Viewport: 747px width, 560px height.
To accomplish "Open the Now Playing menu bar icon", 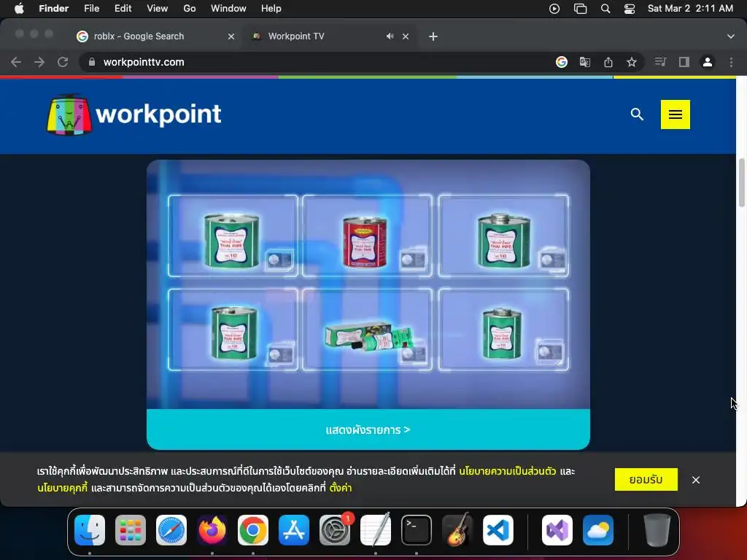I will 554,9.
